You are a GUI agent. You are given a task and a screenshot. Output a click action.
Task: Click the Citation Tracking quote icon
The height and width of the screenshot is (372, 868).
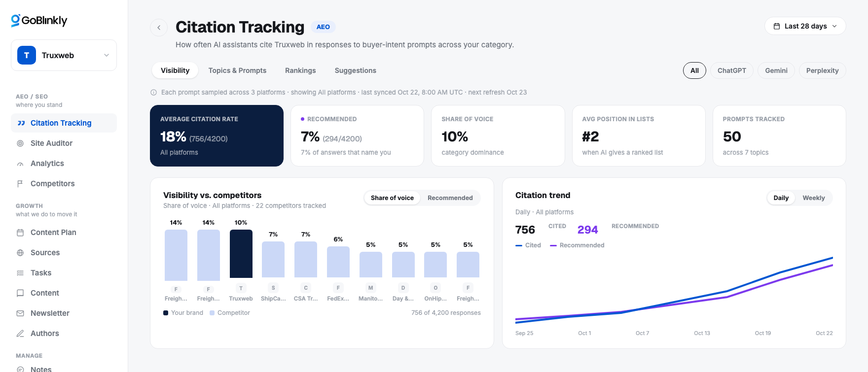click(21, 123)
